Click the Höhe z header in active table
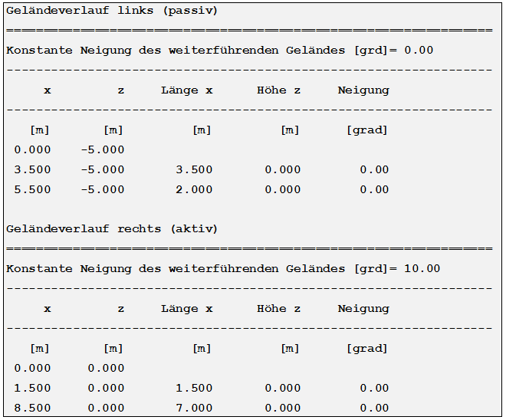 [x=278, y=309]
